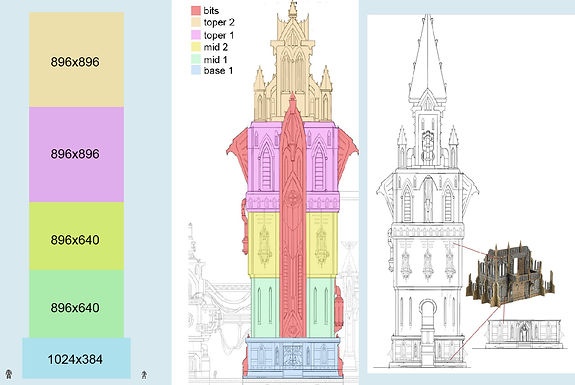Click the '1024x384' text in blue block
Viewport: 575px width, 385px height.
coord(75,359)
